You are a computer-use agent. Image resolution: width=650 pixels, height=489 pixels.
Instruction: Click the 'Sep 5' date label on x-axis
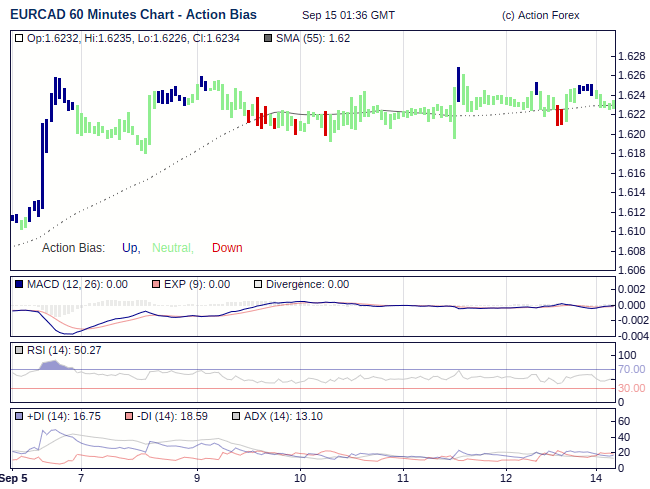click(x=13, y=478)
